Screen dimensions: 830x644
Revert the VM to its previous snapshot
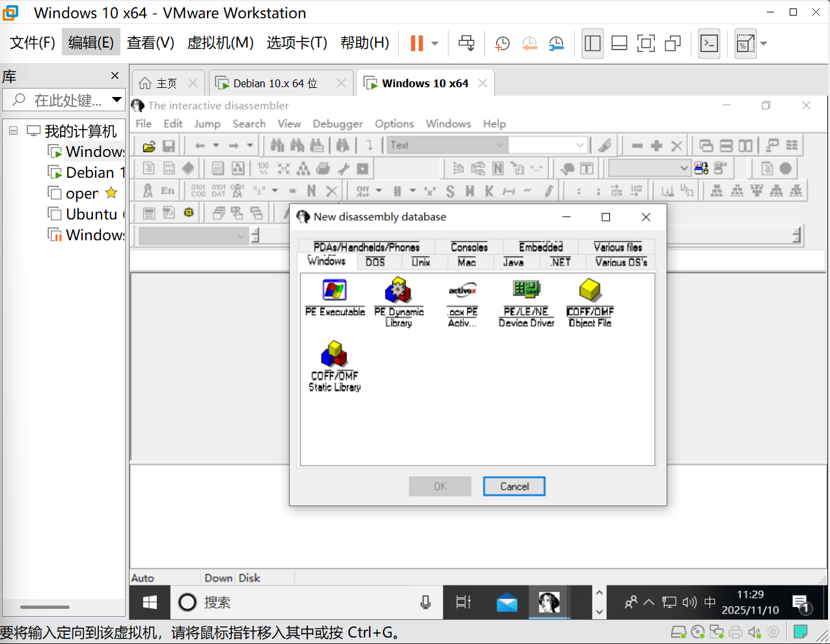[529, 44]
